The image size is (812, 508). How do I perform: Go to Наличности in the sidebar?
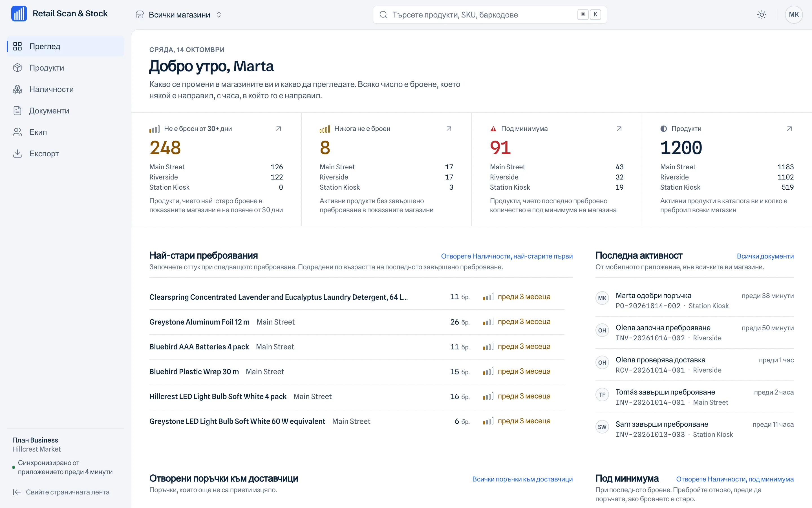click(x=65, y=89)
